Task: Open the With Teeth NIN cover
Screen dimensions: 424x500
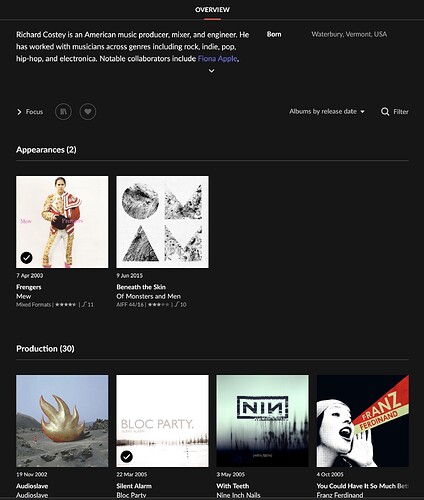Action: [263, 421]
